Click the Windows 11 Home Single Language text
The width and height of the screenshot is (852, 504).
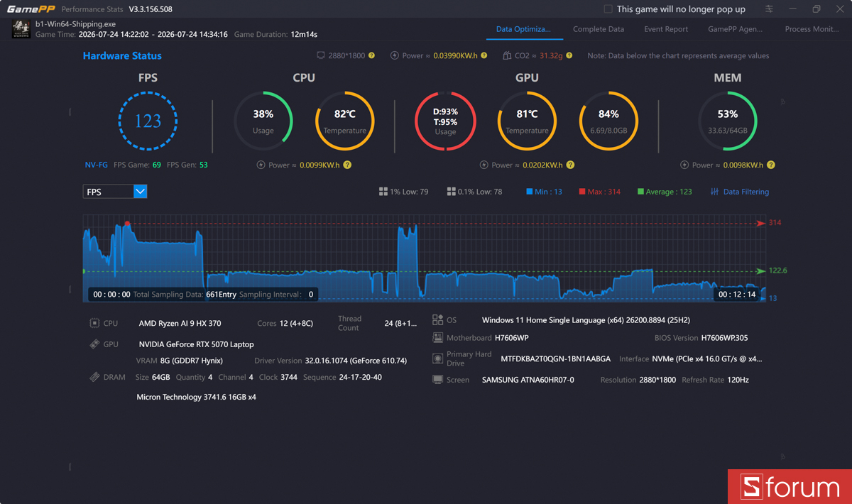586,320
